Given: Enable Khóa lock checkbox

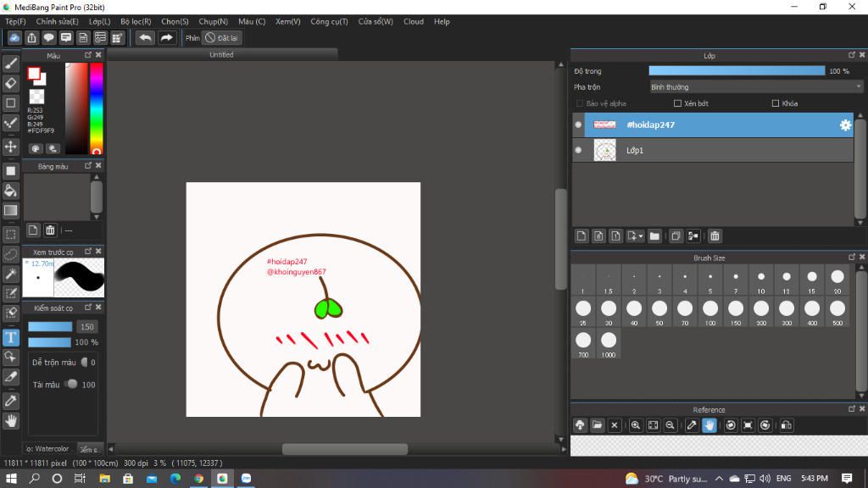Looking at the screenshot, I should click(x=775, y=103).
